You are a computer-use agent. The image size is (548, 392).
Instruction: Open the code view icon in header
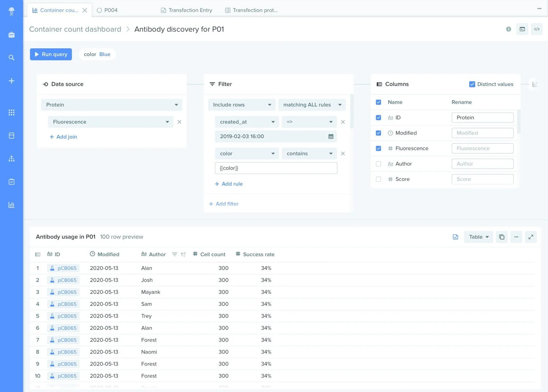coord(537,29)
